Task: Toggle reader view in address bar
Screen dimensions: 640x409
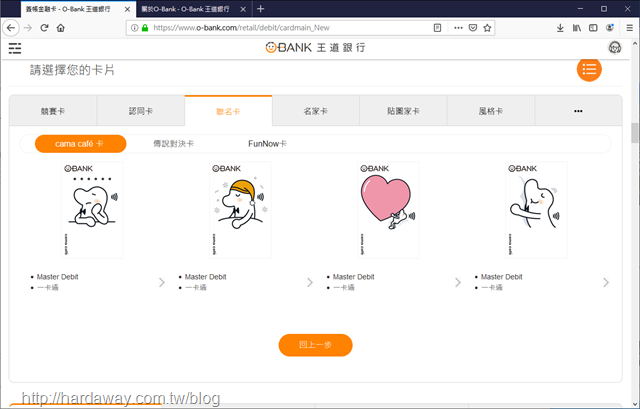Action: tap(437, 28)
